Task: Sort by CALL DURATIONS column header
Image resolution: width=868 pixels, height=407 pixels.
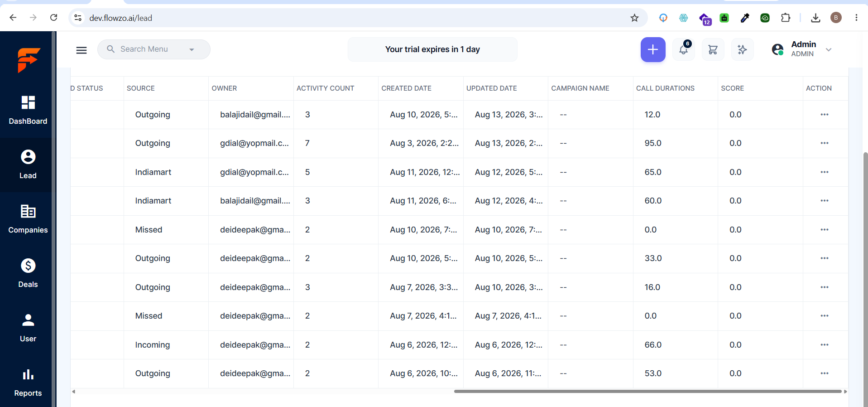Action: coord(665,88)
